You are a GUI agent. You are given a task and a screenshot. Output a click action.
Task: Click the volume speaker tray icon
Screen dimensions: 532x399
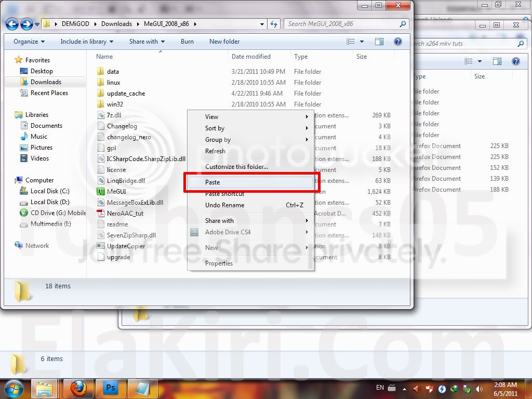[x=479, y=389]
